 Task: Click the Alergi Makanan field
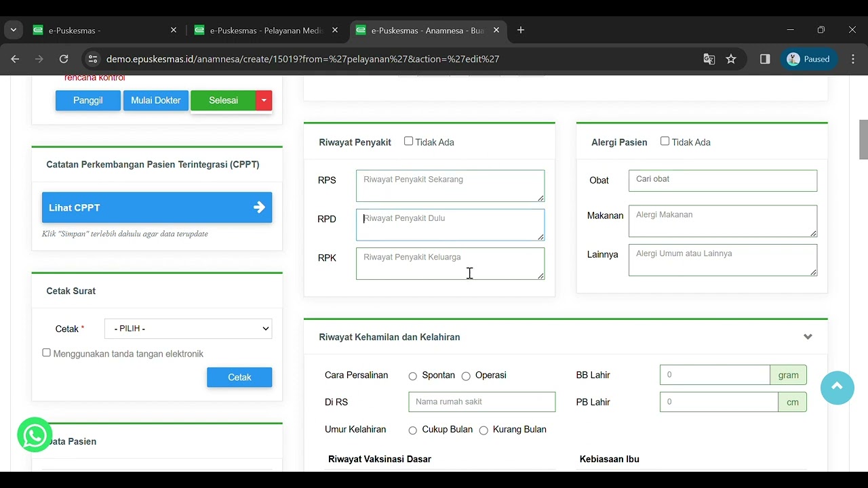(723, 221)
